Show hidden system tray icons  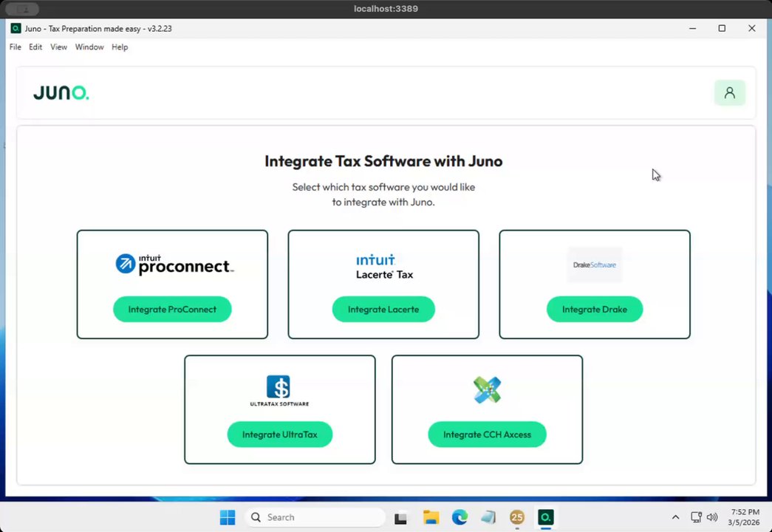coord(675,517)
